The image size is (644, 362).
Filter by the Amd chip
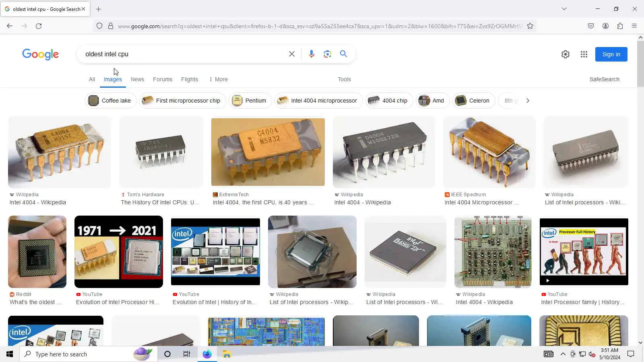[x=433, y=101]
